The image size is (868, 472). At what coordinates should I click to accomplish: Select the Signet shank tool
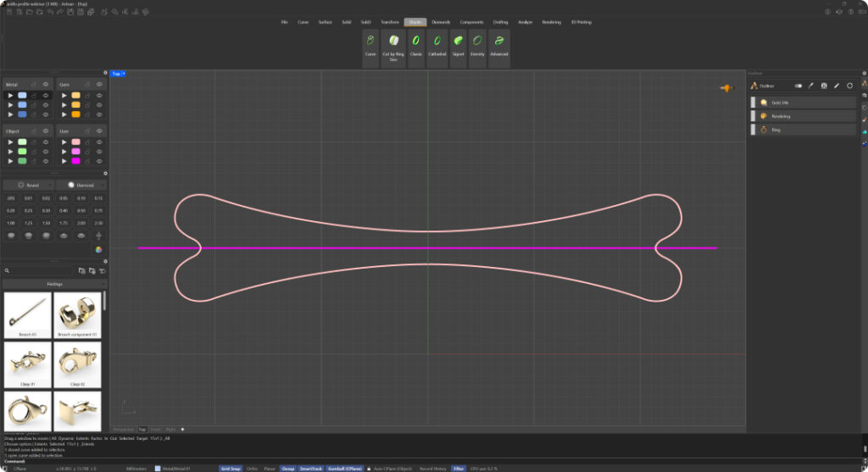458,43
